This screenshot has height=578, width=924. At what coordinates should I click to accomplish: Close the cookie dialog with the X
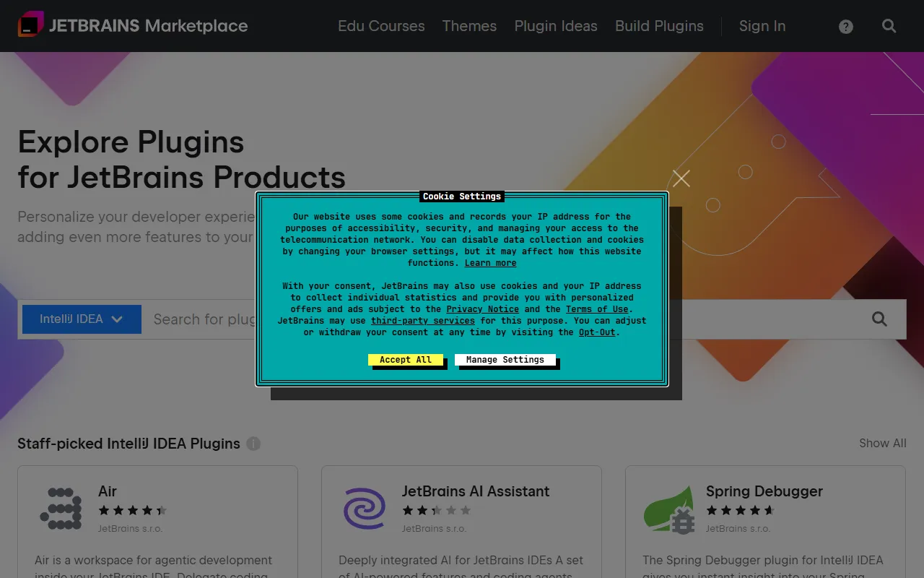coord(681,178)
